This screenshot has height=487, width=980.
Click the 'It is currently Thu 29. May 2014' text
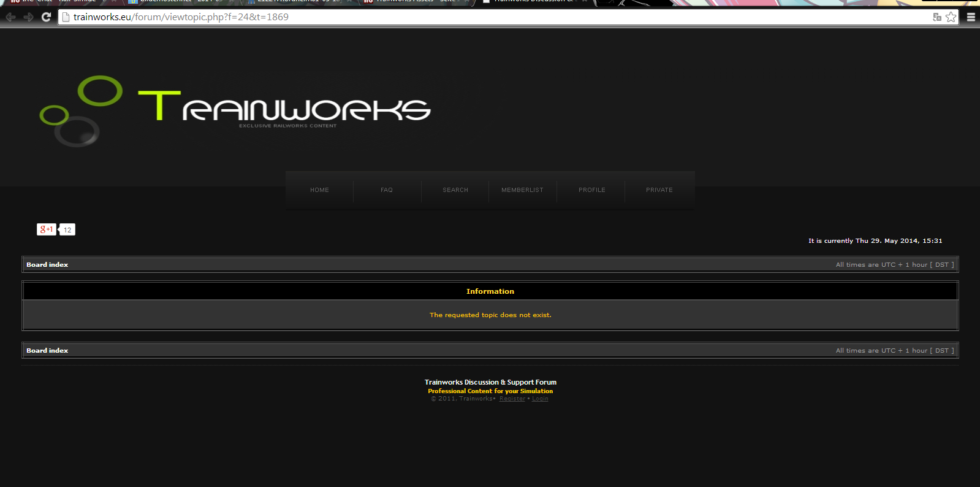[875, 241]
